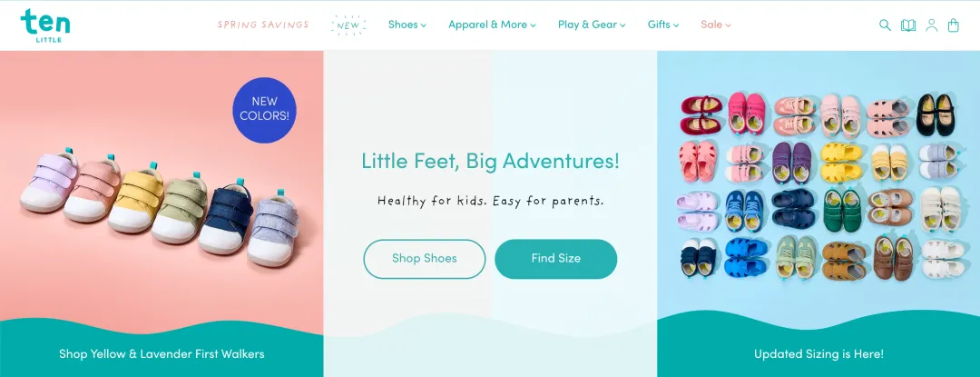Open the search magnifier icon
Viewport: 980px width, 377px height.
pos(885,25)
